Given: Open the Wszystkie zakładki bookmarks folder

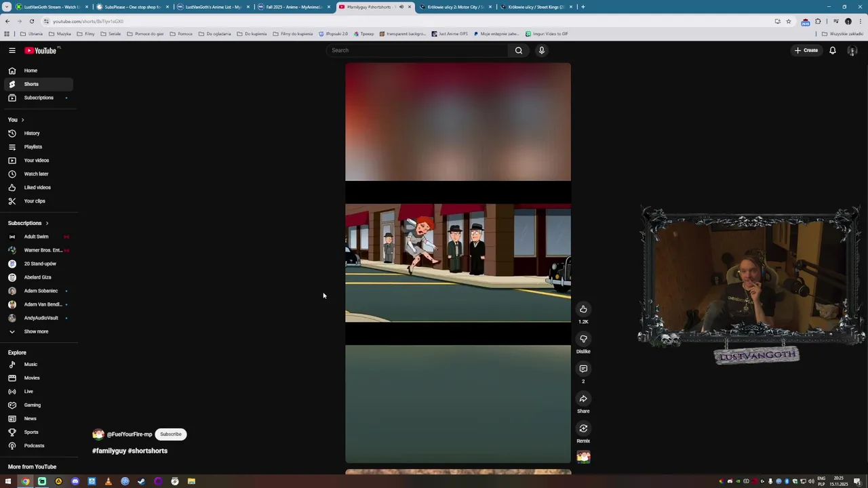Looking at the screenshot, I should click(x=842, y=34).
